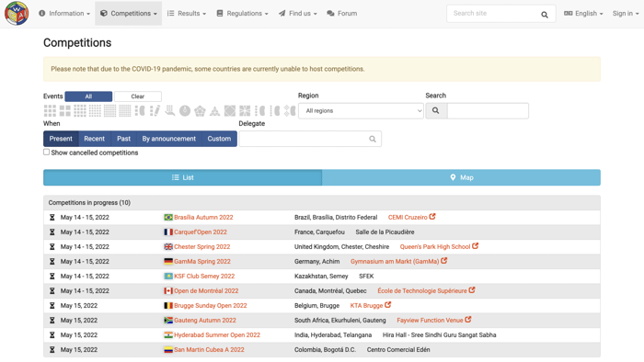Select the 4x4x4 Blindfolded event icon
This screenshot has width=644, height=362.
click(260, 110)
